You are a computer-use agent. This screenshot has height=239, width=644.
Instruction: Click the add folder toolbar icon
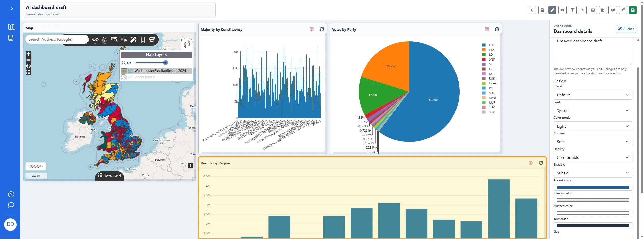coord(562,10)
